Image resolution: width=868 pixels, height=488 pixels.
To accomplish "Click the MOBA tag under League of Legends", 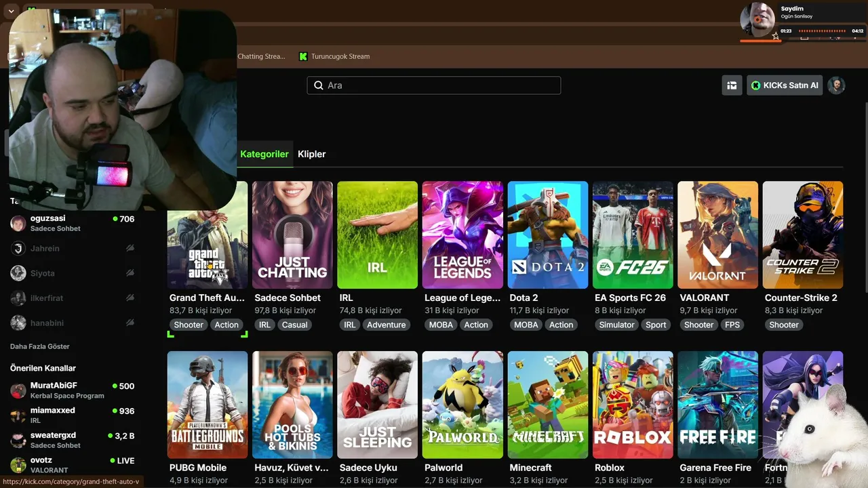I will 441,325.
